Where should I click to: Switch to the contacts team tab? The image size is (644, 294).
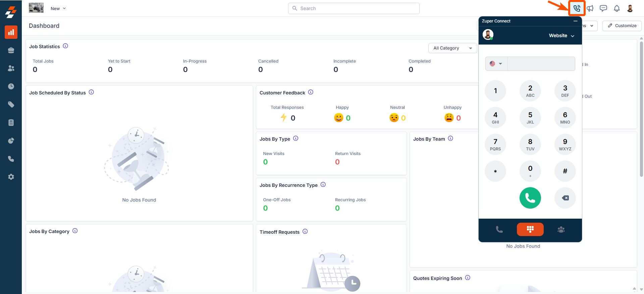[x=561, y=229]
